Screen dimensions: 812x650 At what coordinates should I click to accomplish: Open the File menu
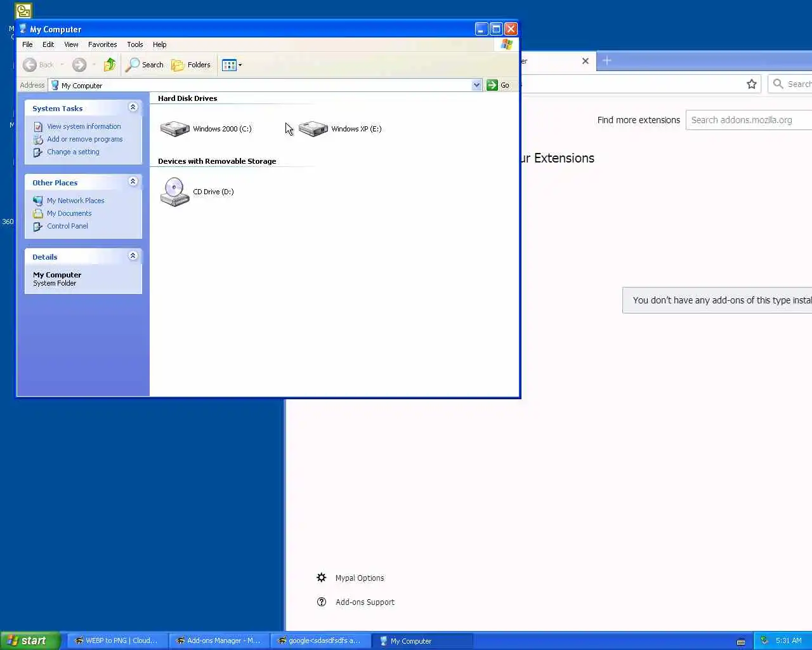(27, 44)
